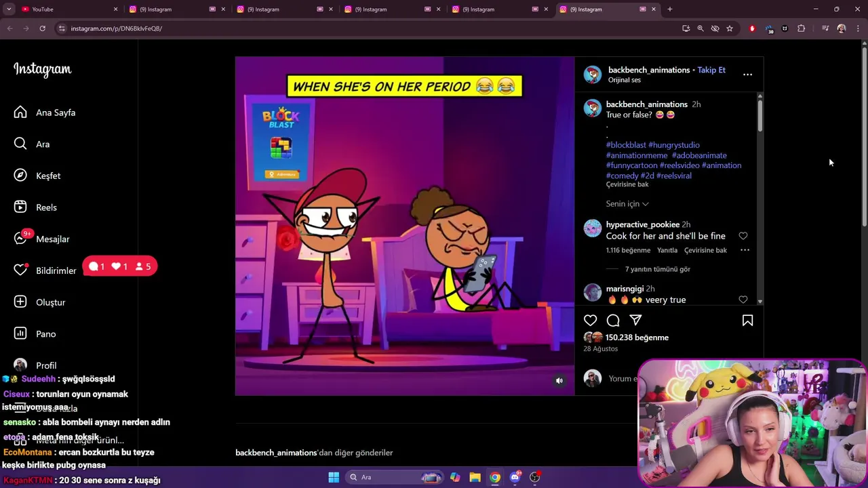This screenshot has width=868, height=488.
Task: Expand 7 yanıtın tümünü gör replies
Action: point(657,269)
